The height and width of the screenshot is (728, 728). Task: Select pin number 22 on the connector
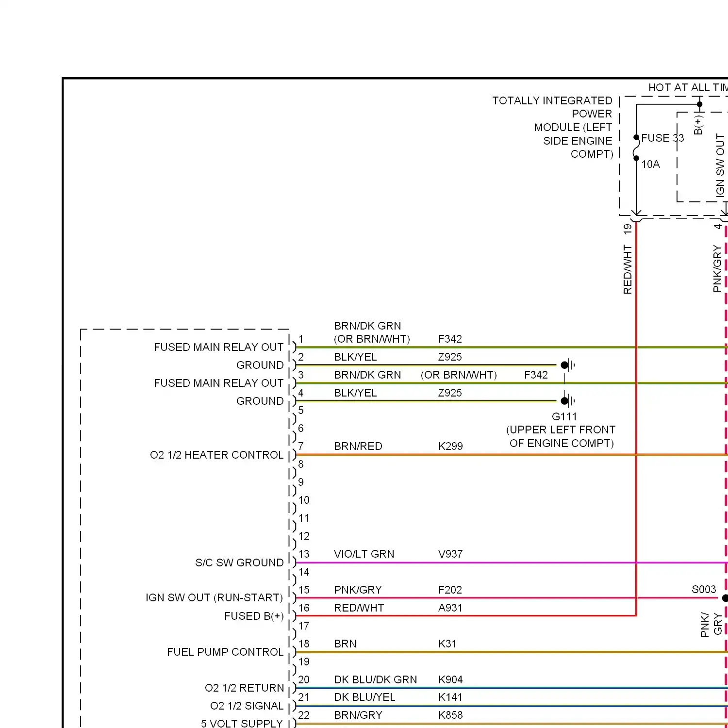304,715
